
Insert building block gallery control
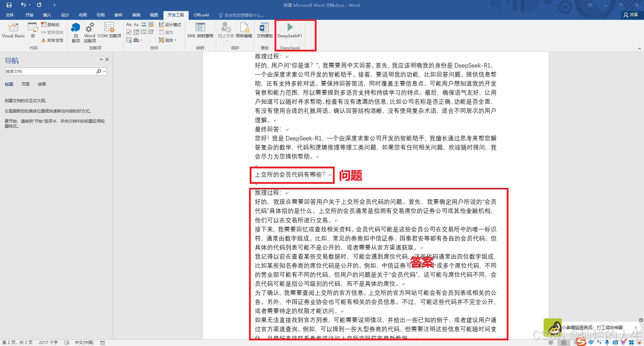[151, 25]
